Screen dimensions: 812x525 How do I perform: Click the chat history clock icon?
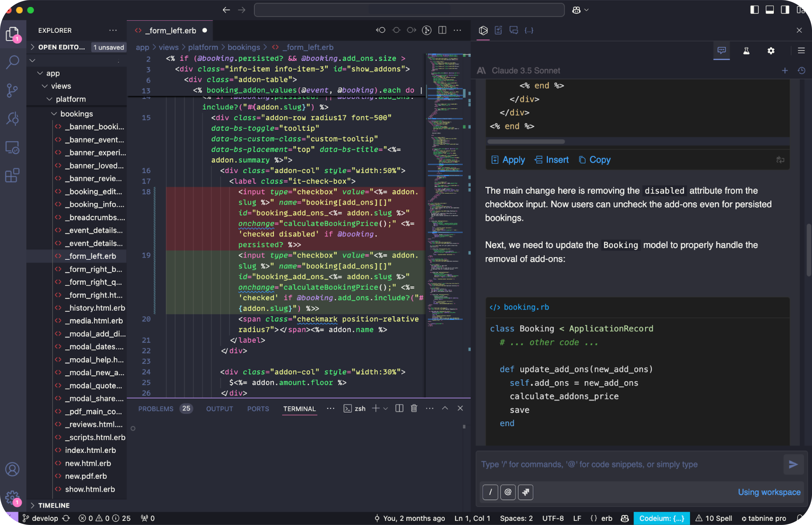point(801,71)
